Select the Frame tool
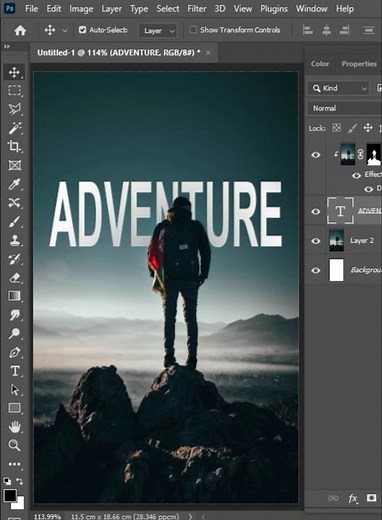Screen dimensions: 382x520 tap(14, 165)
